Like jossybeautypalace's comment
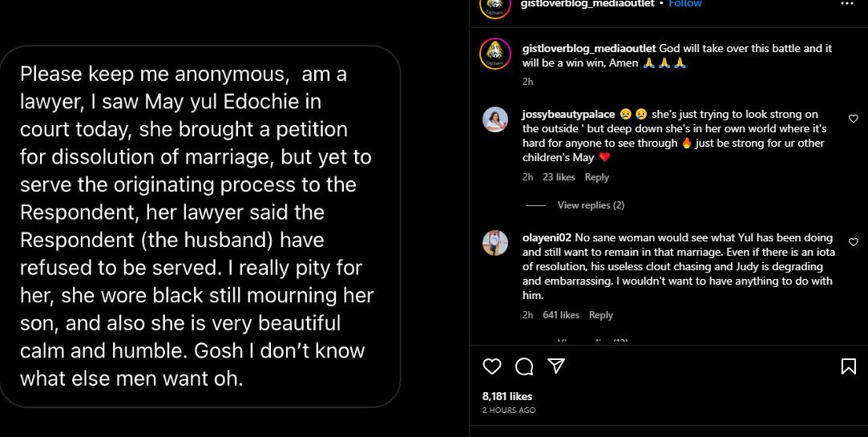 coord(853,119)
